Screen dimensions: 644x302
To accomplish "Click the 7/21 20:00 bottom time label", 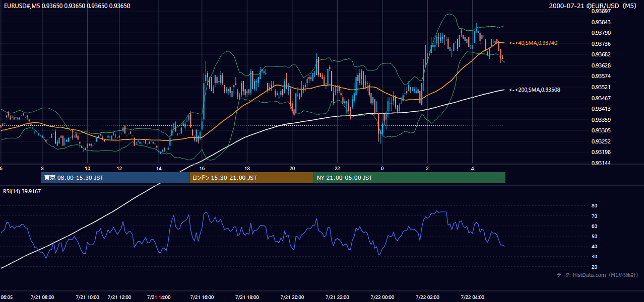I will click(292, 297).
